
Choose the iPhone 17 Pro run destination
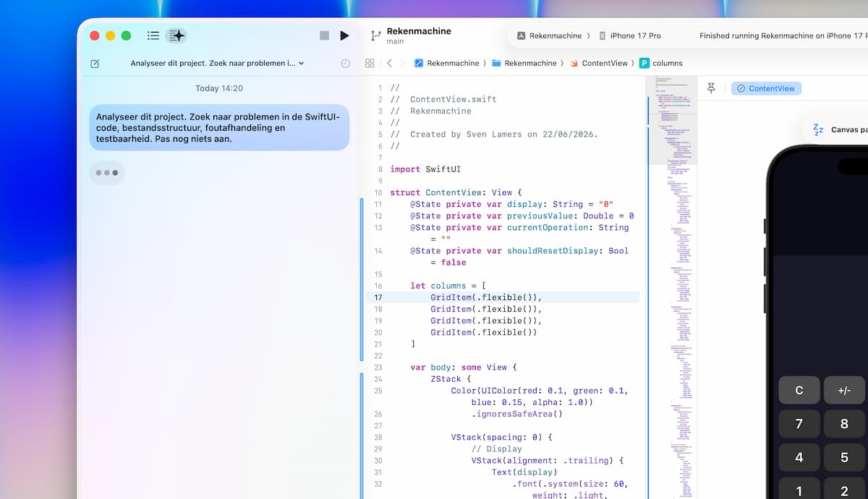(x=629, y=35)
